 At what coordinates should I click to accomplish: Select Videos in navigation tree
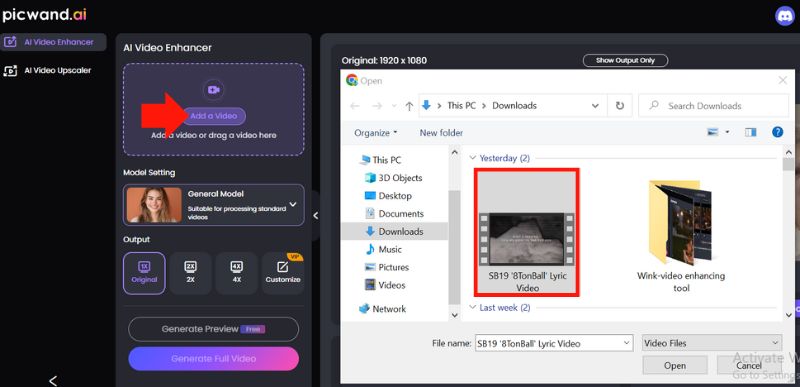pyautogui.click(x=385, y=285)
